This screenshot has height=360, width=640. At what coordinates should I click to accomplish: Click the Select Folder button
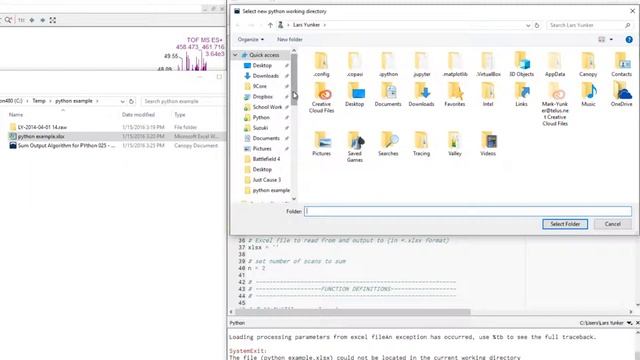565,224
